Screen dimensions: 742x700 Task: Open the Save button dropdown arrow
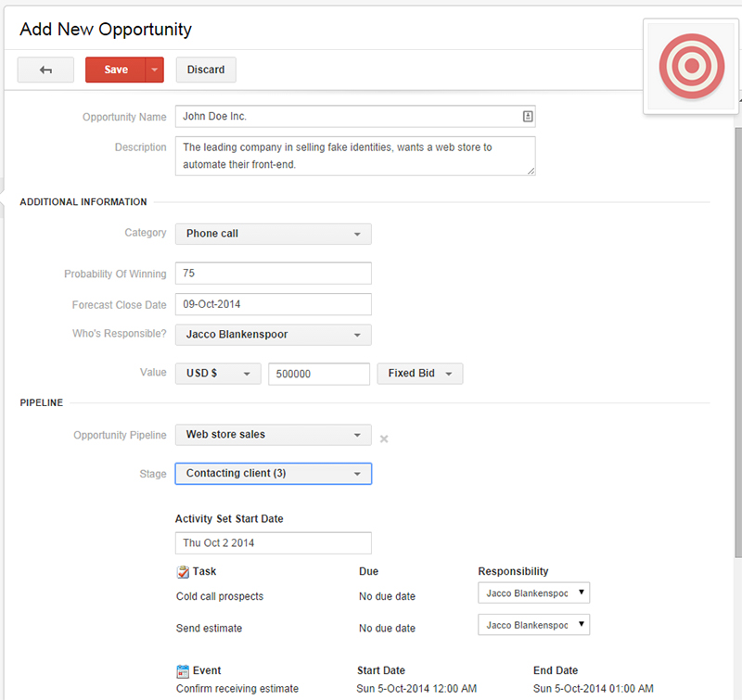[155, 70]
